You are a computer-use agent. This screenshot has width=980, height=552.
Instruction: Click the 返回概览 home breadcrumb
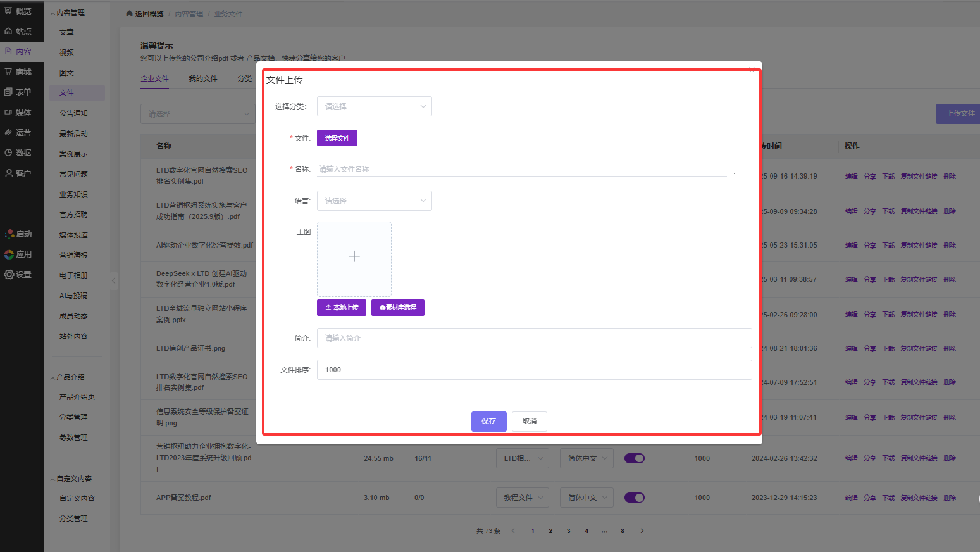click(145, 14)
